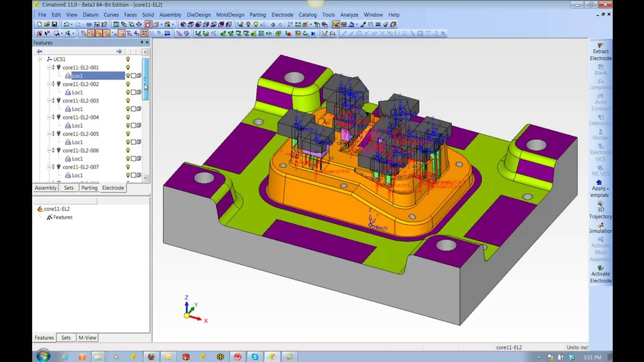Click the Save floppy disk icon

[54, 24]
